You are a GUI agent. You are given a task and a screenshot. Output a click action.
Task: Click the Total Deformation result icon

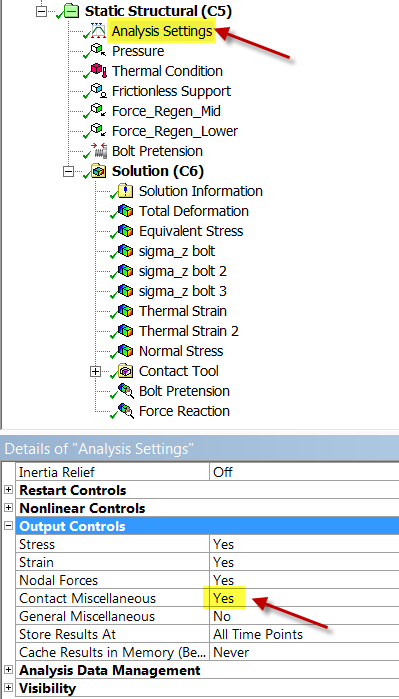(x=125, y=211)
